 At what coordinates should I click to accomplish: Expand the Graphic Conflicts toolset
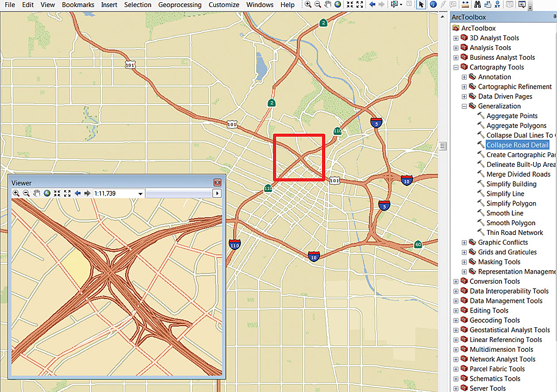pos(464,242)
